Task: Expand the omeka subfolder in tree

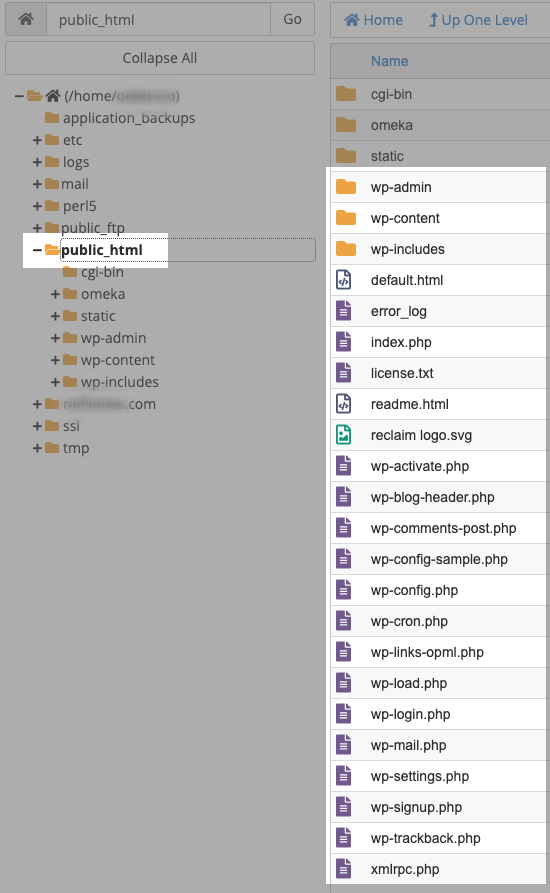Action: click(x=55, y=294)
